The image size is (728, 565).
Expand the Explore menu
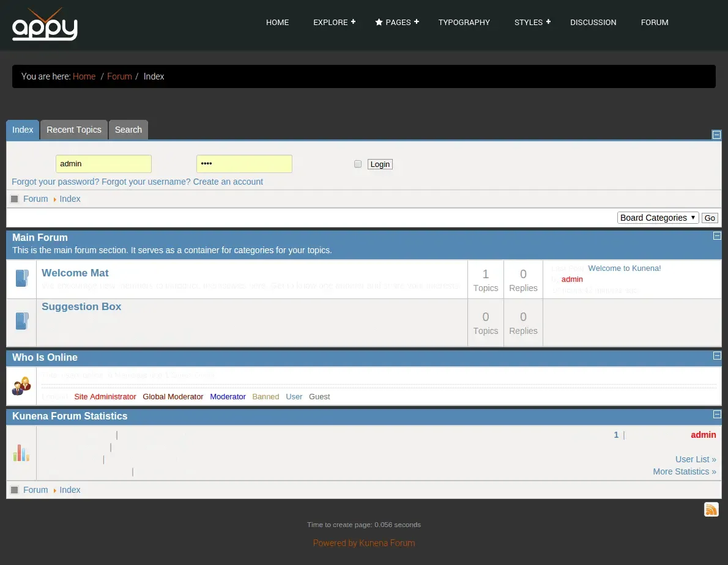[x=334, y=22]
